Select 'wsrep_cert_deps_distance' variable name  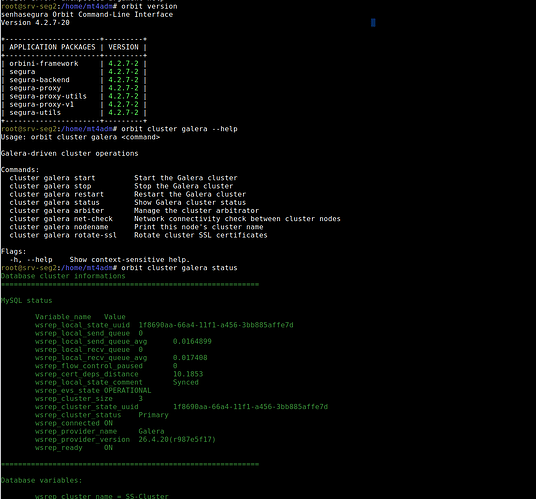coord(87,374)
